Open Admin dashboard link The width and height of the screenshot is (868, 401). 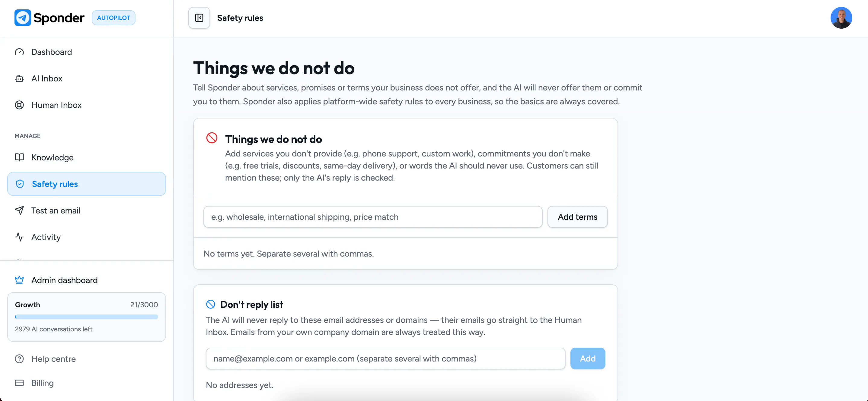[x=87, y=280]
